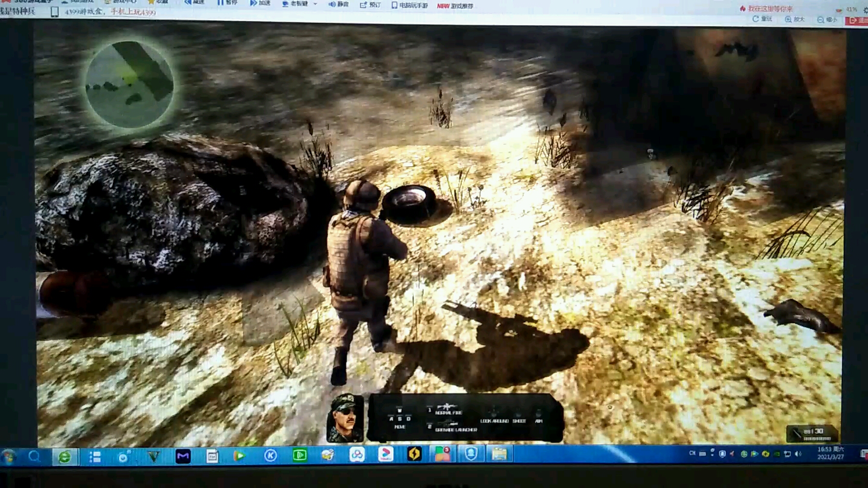Screen dimensions: 868x488
Task: Select the Grenade Launcher weapon icon
Action: [x=448, y=424]
